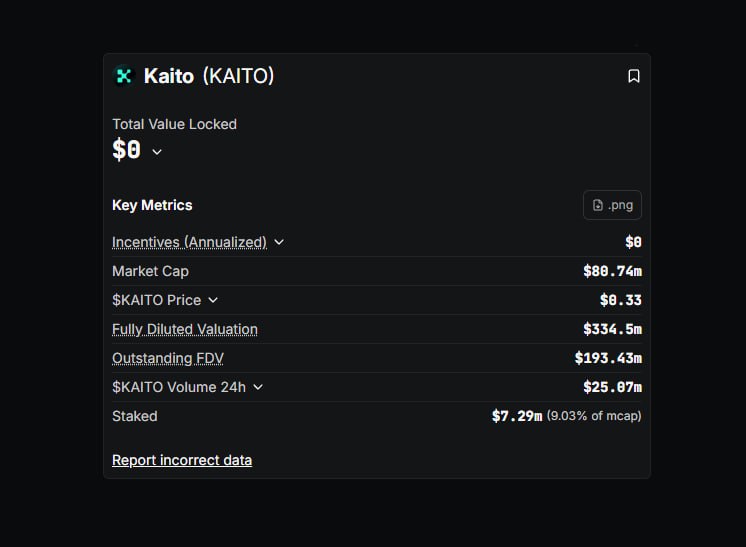Click the Market Cap $80.74m value
This screenshot has height=547, width=746.
click(612, 271)
